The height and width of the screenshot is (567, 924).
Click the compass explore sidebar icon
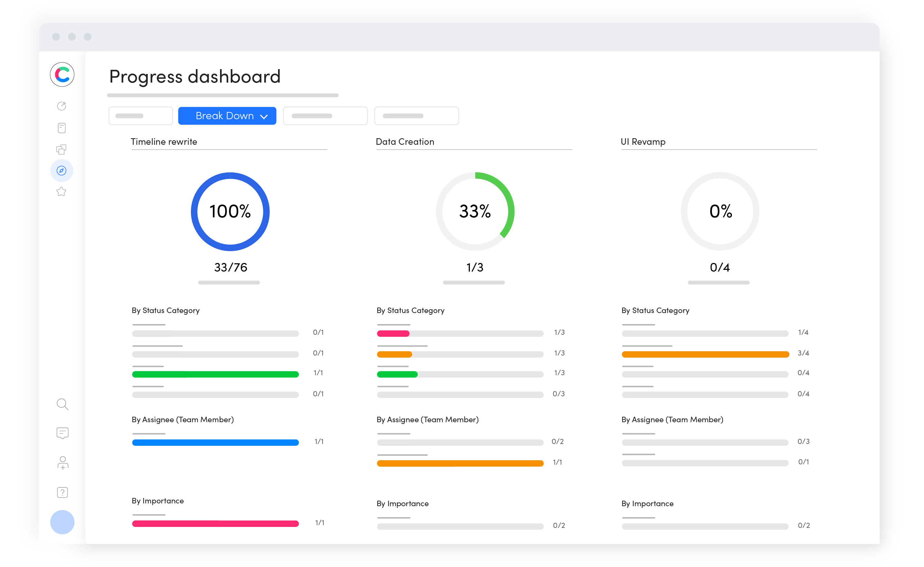point(61,171)
